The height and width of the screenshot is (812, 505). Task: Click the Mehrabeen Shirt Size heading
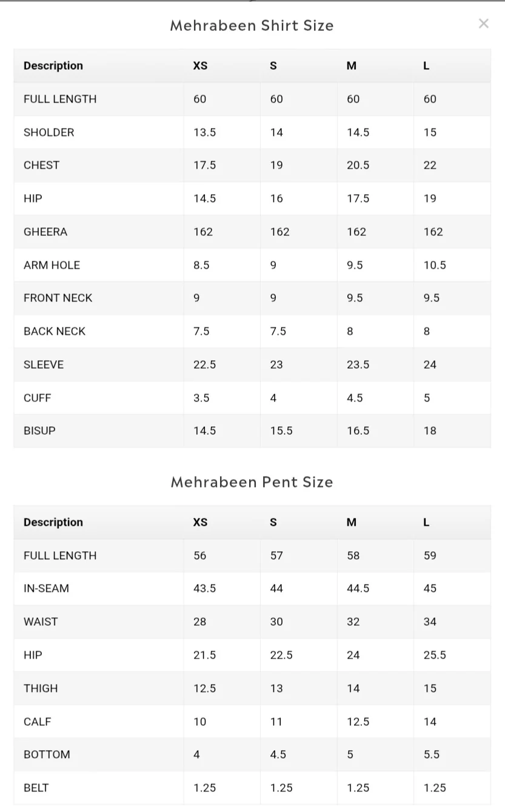coord(252,25)
